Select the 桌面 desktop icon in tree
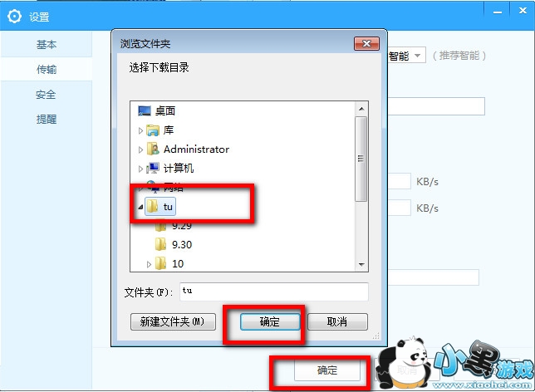Image resolution: width=535 pixels, height=392 pixels. [x=145, y=110]
